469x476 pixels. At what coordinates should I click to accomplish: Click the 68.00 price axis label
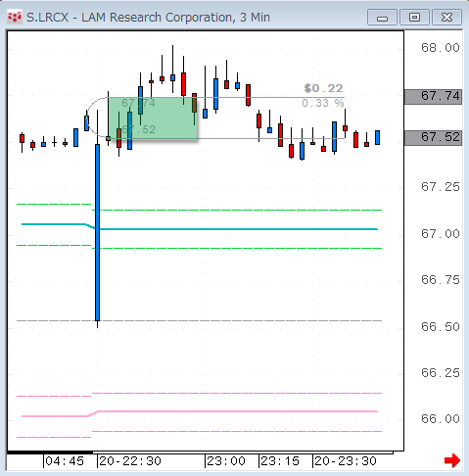(x=440, y=48)
